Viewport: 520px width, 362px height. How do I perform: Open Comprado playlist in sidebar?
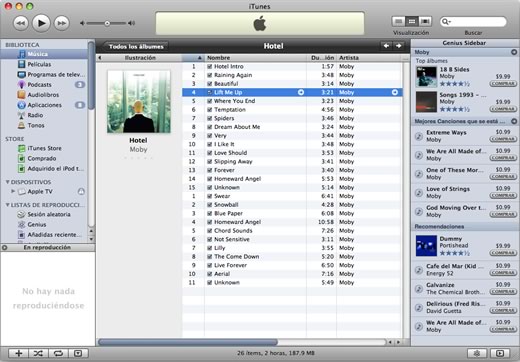(44, 158)
